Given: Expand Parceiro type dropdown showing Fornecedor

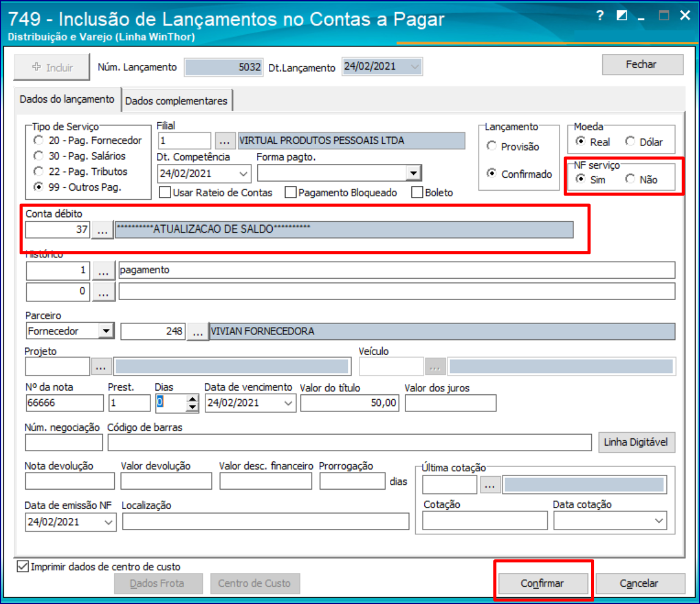Looking at the screenshot, I should click(106, 331).
